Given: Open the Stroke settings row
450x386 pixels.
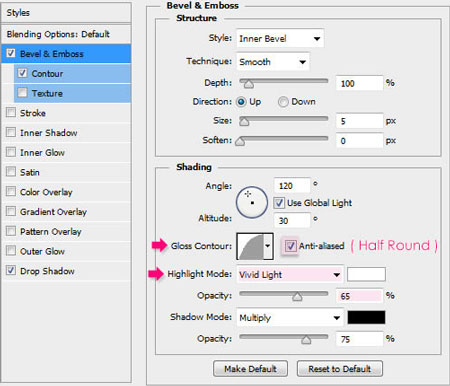Looking at the screenshot, I should (x=66, y=113).
